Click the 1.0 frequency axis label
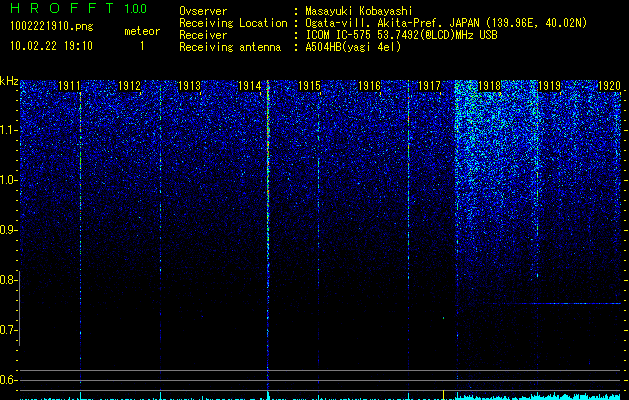The height and width of the screenshot is (400, 629). pyautogui.click(x=8, y=180)
